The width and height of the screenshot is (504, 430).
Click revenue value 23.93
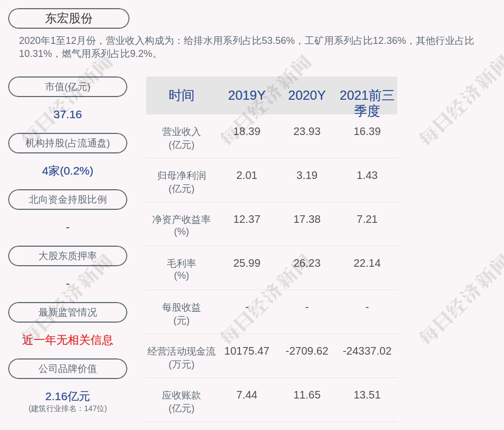click(x=307, y=132)
